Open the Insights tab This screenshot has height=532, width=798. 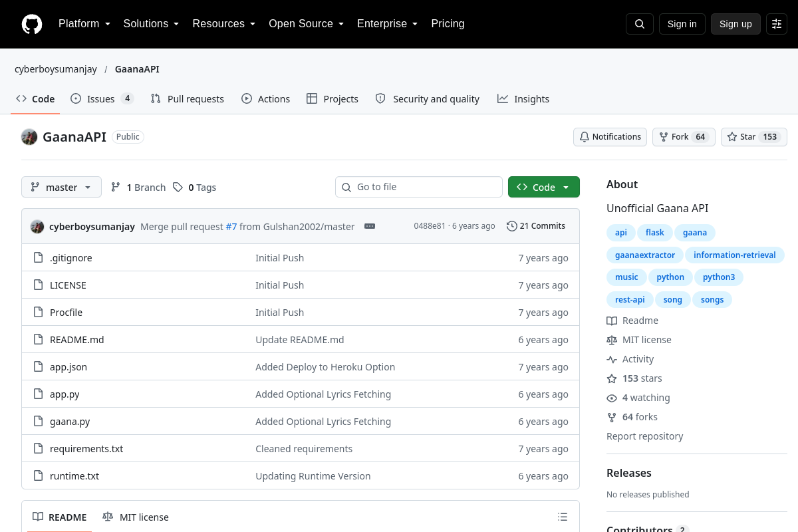[x=523, y=98]
